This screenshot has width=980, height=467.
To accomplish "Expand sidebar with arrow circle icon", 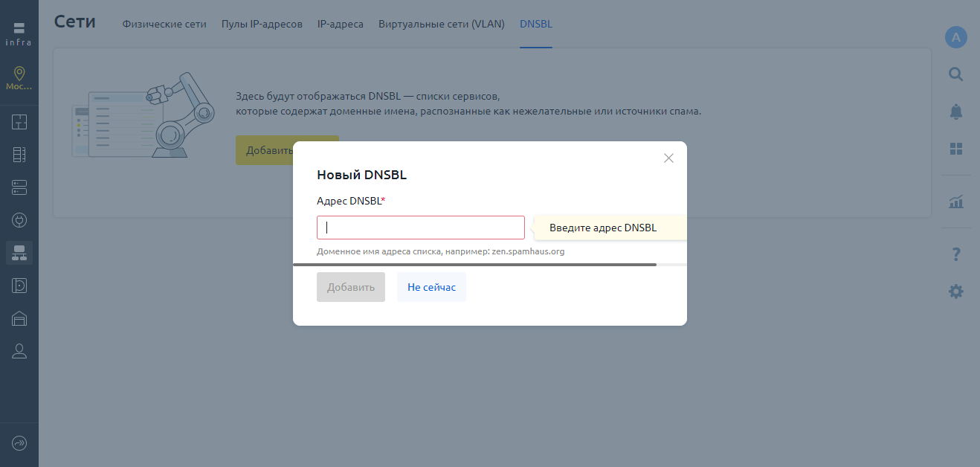I will [x=19, y=443].
